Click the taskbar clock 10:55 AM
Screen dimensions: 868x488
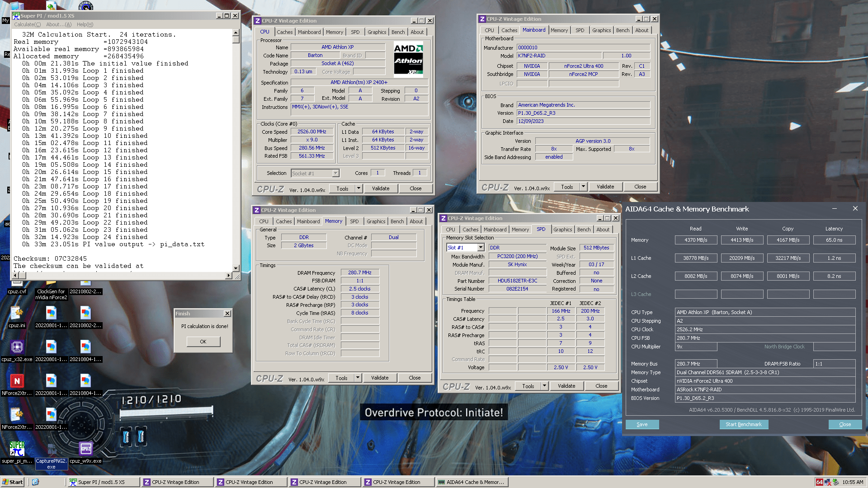click(853, 482)
